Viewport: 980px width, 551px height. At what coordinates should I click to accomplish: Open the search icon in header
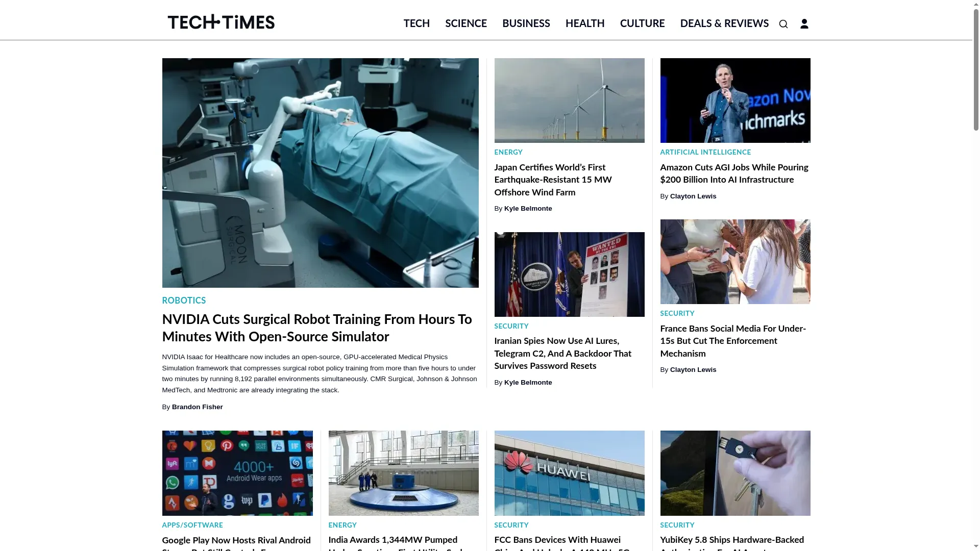(783, 24)
